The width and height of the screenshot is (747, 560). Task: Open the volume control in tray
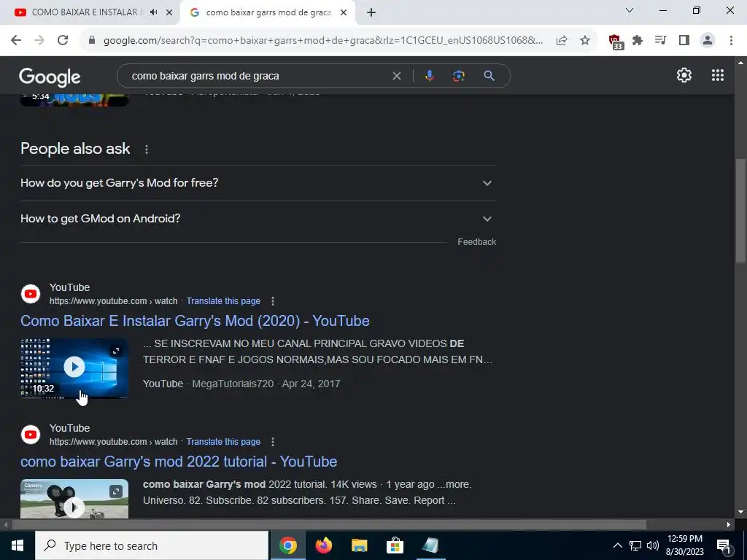coord(653,545)
